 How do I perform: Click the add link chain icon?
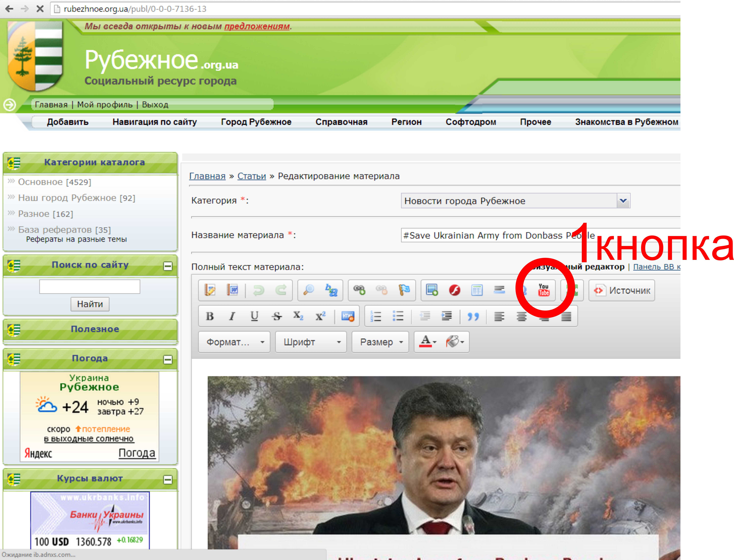pos(359,290)
